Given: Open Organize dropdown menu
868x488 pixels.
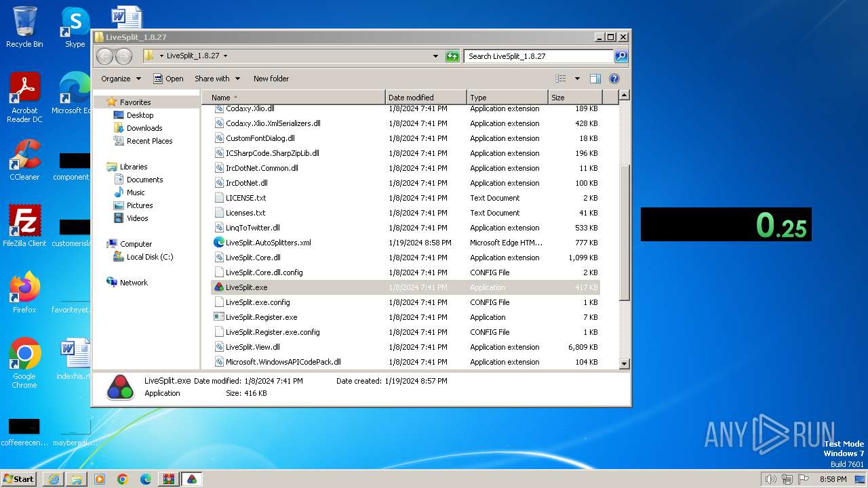Looking at the screenshot, I should pyautogui.click(x=121, y=79).
